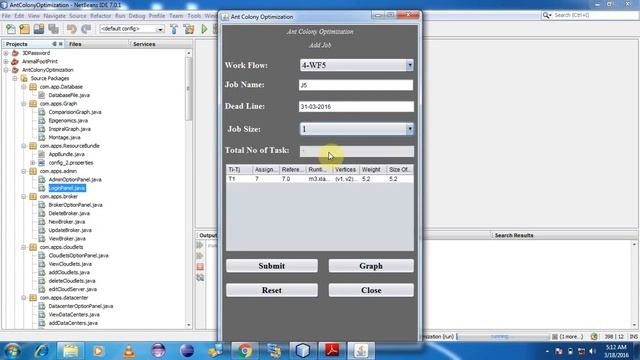The width and height of the screenshot is (640, 360).
Task: Open the Windows Start button
Action: (12, 351)
